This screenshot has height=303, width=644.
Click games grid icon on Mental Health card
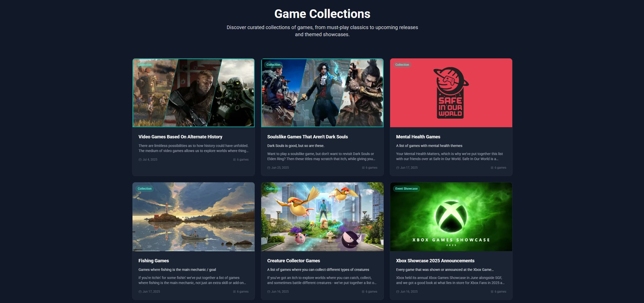point(492,168)
